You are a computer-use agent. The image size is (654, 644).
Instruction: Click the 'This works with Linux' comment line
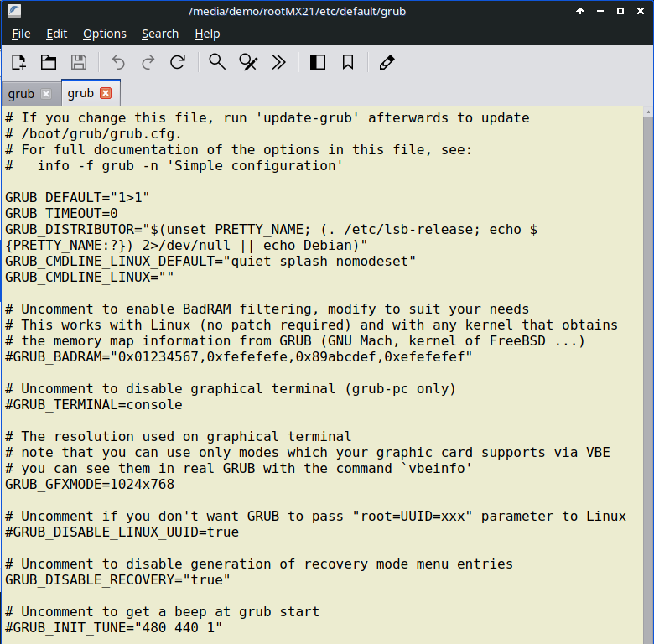coord(311,325)
